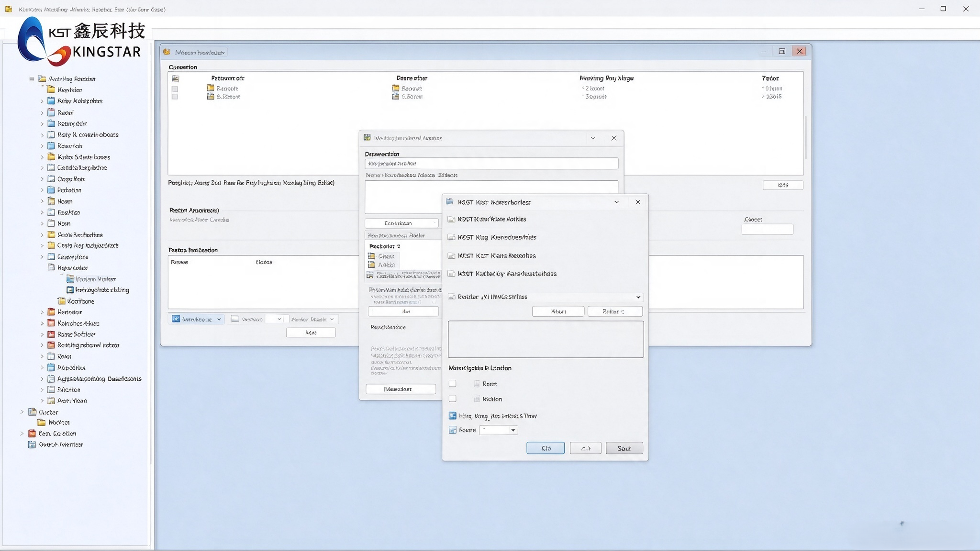Image resolution: width=980 pixels, height=551 pixels.
Task: Click the icon beside 'Bebottan' tree item
Action: (x=51, y=190)
